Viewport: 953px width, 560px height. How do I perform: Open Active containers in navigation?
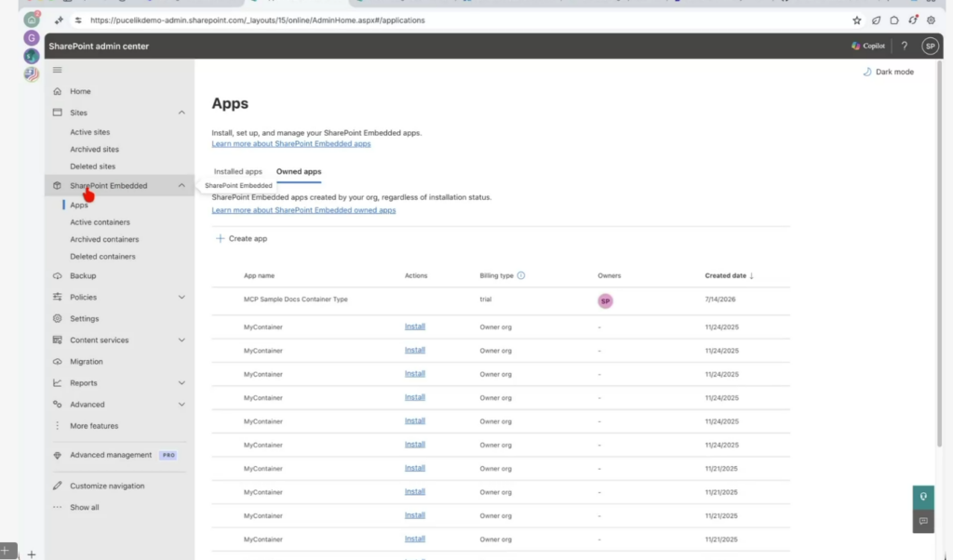[100, 221]
